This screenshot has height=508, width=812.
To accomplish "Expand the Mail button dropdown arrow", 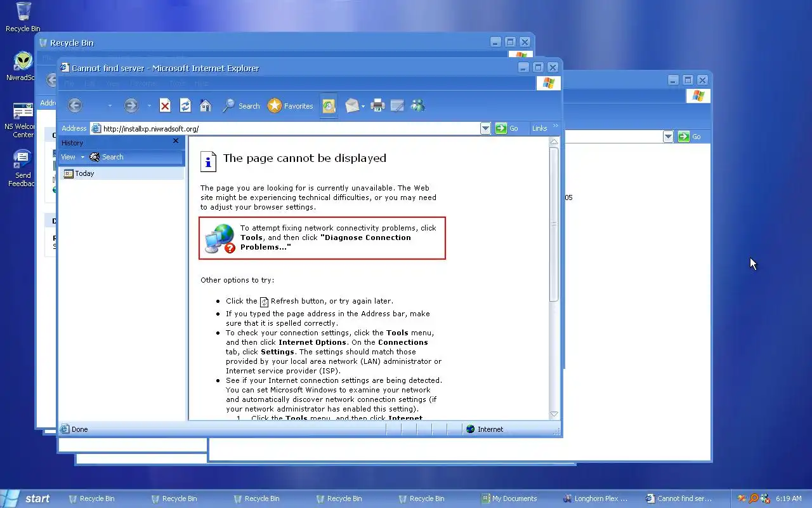I will coord(363,106).
